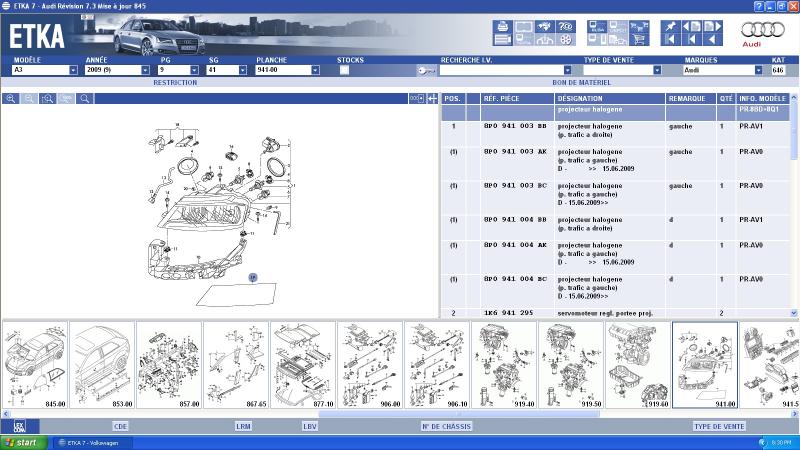Select the RESTRICTION tab
The width and height of the screenshot is (800, 450).
175,82
